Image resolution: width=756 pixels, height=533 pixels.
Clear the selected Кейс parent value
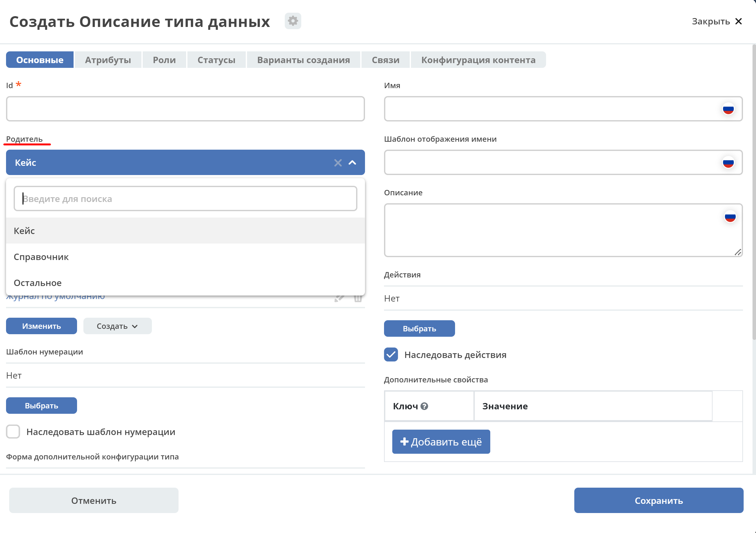338,163
